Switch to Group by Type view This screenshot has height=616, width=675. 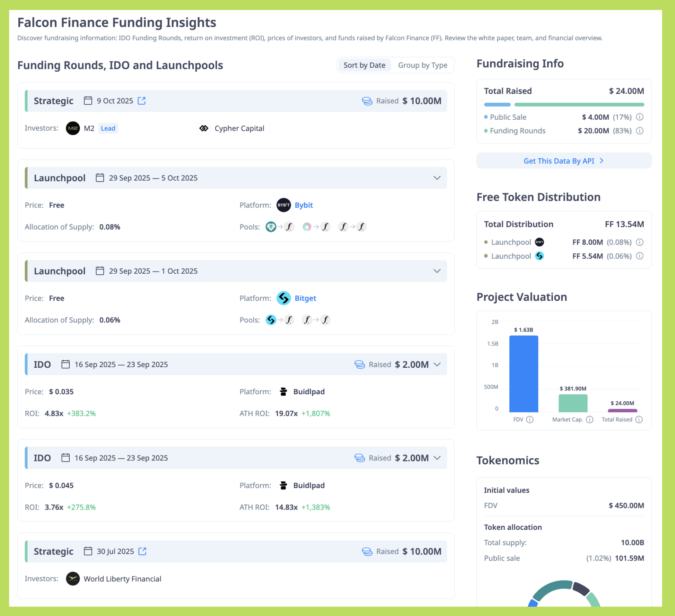tap(423, 65)
